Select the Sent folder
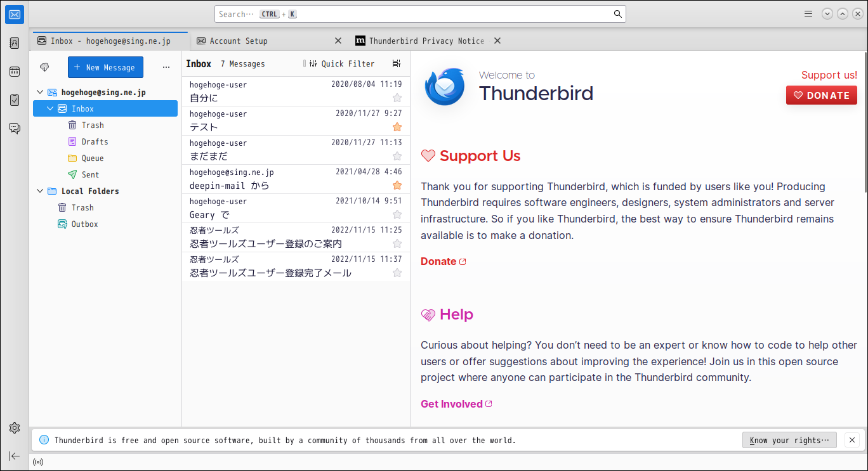 (x=105, y=175)
